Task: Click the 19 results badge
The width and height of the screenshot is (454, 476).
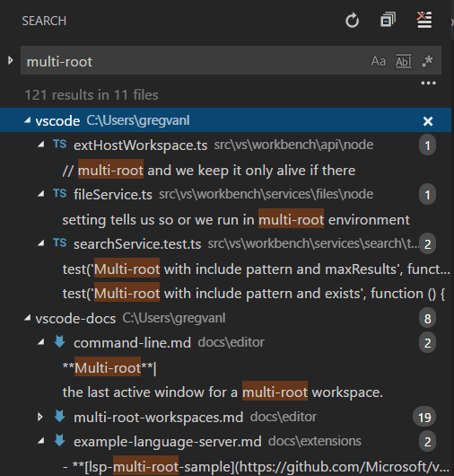Action: [424, 418]
